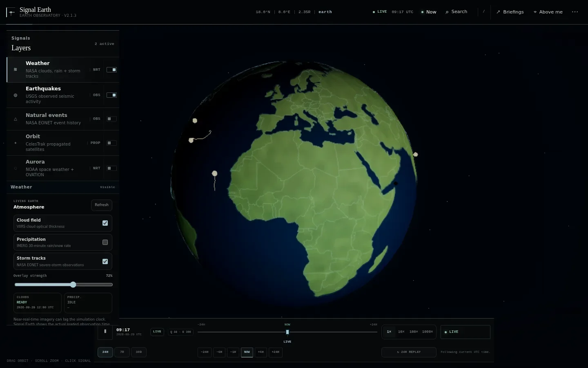Uncheck the Cloud field checkbox
Screen dimensions: 588x368
click(105, 223)
